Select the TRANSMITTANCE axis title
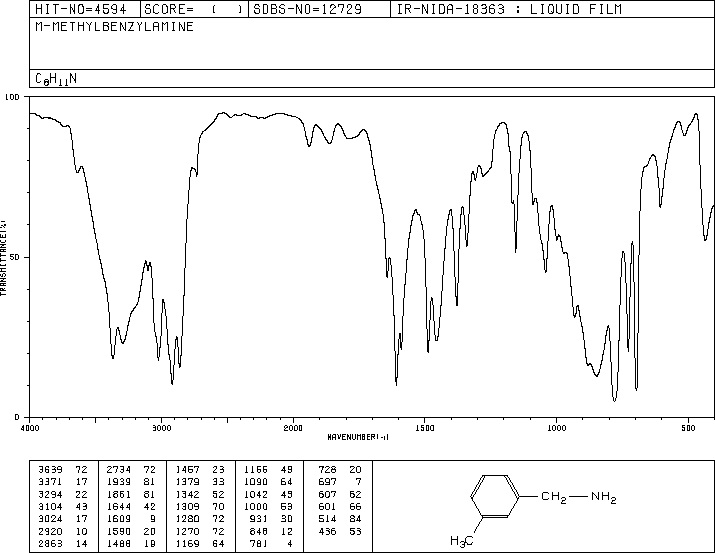715x553 pixels. 3,258
